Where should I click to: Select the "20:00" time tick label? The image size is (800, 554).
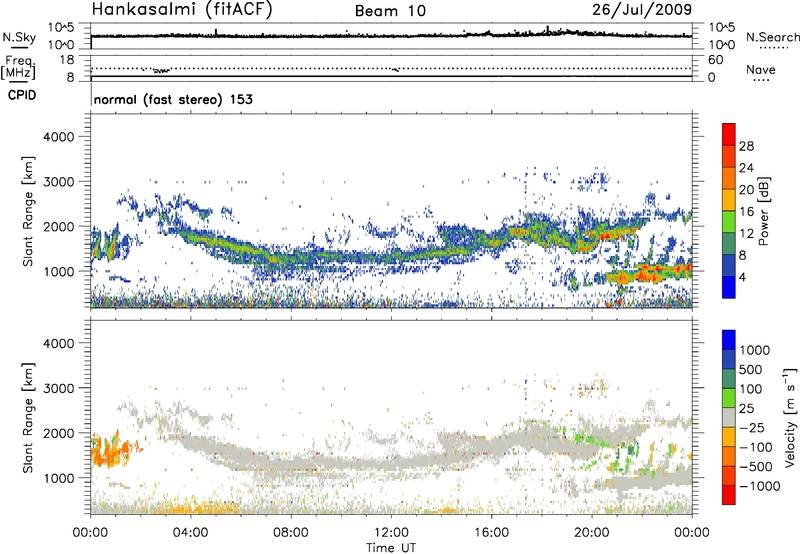point(592,533)
